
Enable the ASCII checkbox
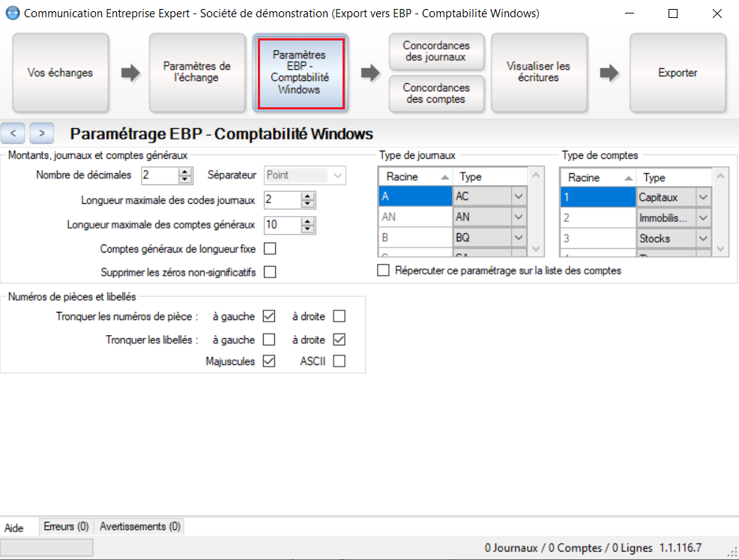coord(340,361)
